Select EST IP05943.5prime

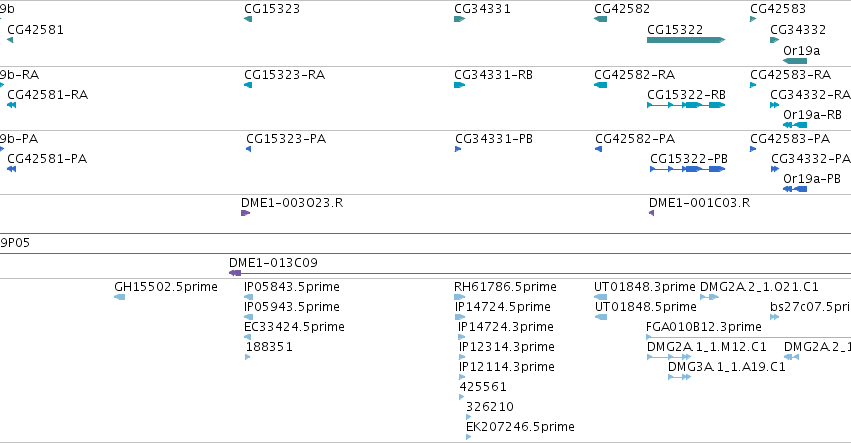tap(292, 307)
